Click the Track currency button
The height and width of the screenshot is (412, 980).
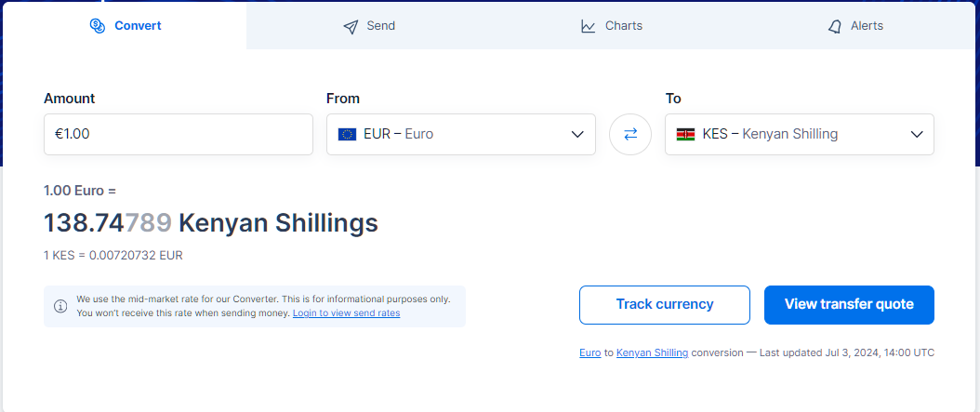tap(665, 305)
